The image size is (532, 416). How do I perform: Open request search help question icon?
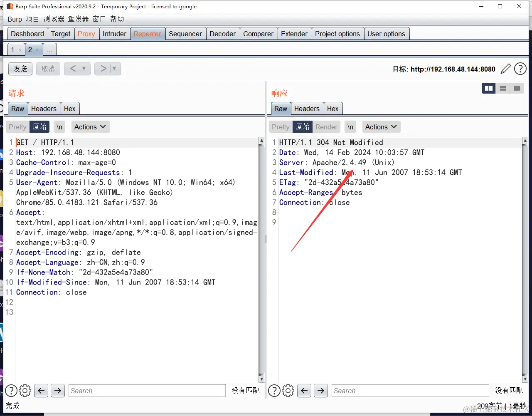click(x=11, y=391)
